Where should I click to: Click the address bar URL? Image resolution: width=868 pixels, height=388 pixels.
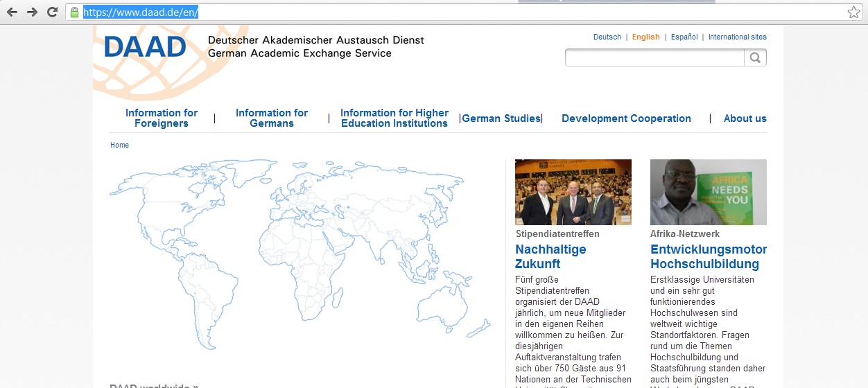[x=141, y=12]
